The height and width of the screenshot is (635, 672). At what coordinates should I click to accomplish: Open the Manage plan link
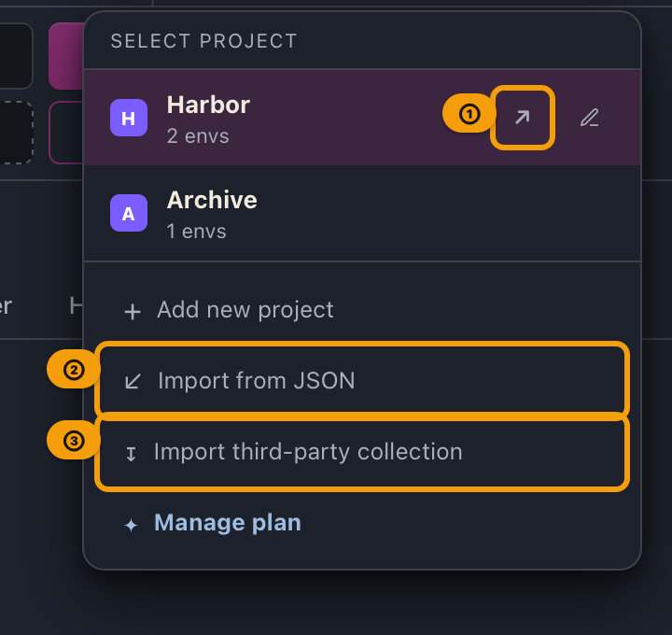(362, 523)
